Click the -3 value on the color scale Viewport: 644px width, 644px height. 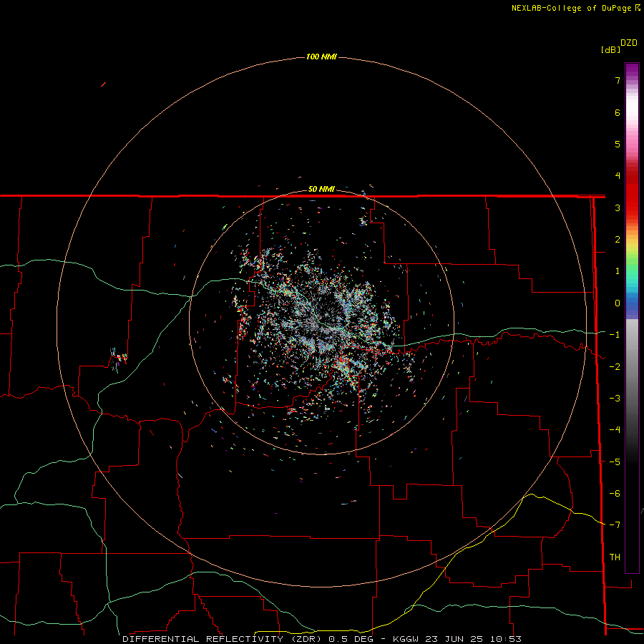615,399
